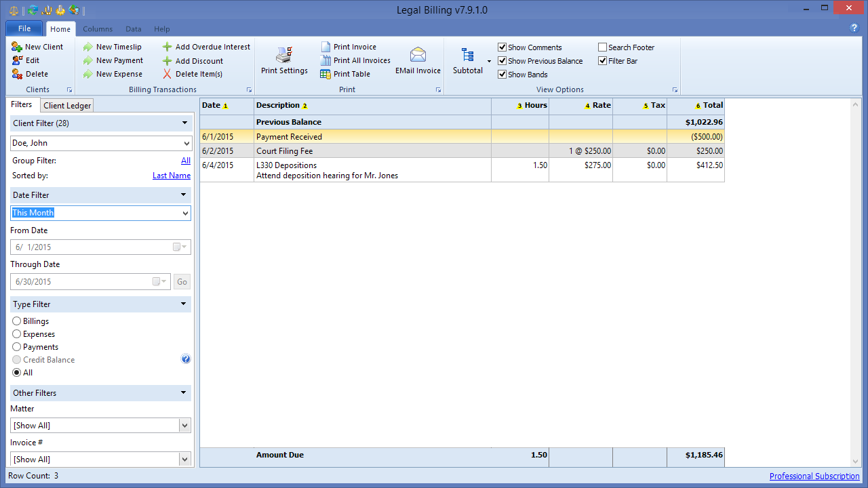The image size is (868, 488).
Task: Click the Subtotal button
Action: pyautogui.click(x=468, y=60)
